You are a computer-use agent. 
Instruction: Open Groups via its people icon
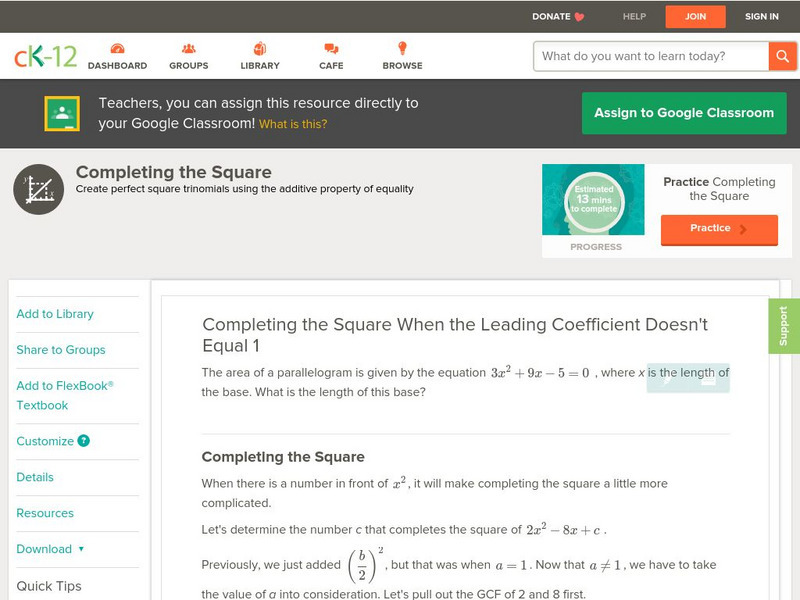(x=188, y=47)
